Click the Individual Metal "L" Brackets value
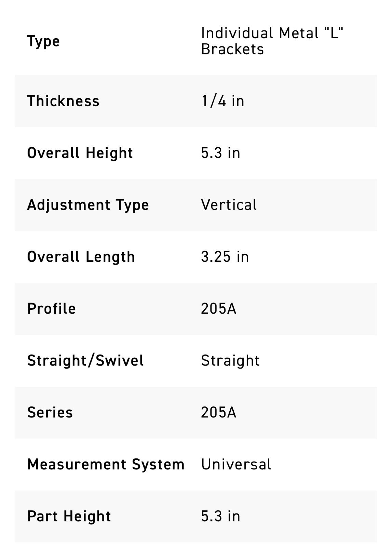The image size is (392, 547). click(272, 41)
